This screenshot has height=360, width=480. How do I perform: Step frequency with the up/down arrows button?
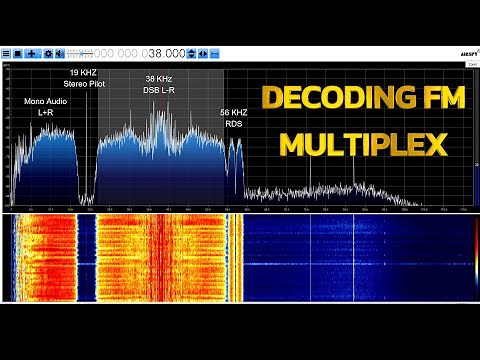tap(191, 53)
